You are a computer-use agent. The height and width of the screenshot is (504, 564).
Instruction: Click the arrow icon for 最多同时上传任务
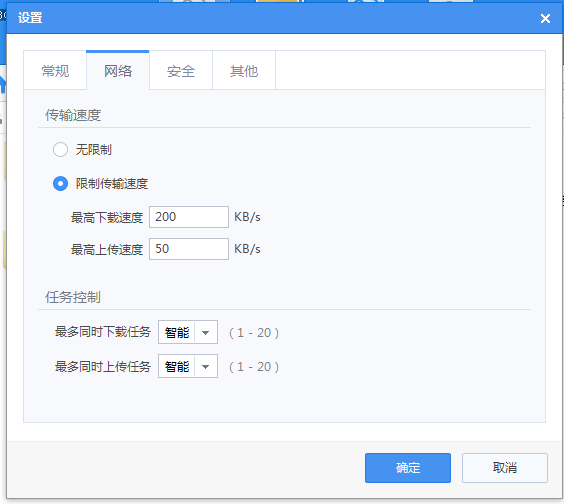click(205, 367)
